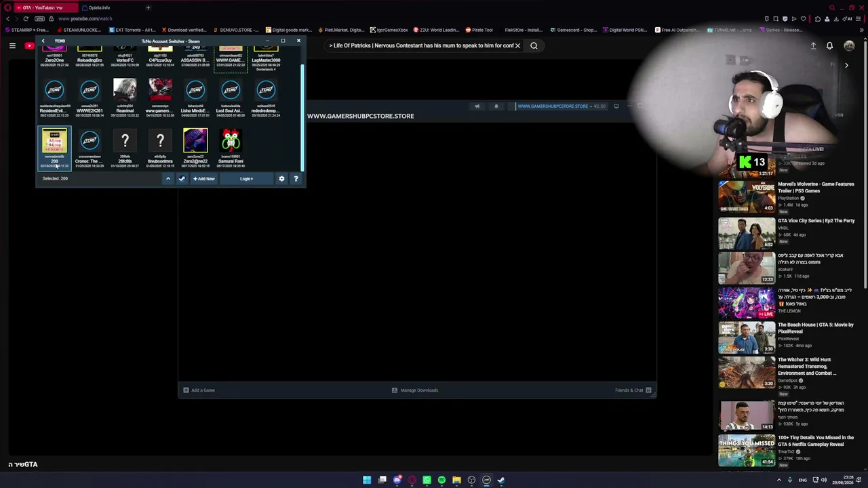The height and width of the screenshot is (488, 868).
Task: Click the VortexFC account name
Action: point(125,60)
